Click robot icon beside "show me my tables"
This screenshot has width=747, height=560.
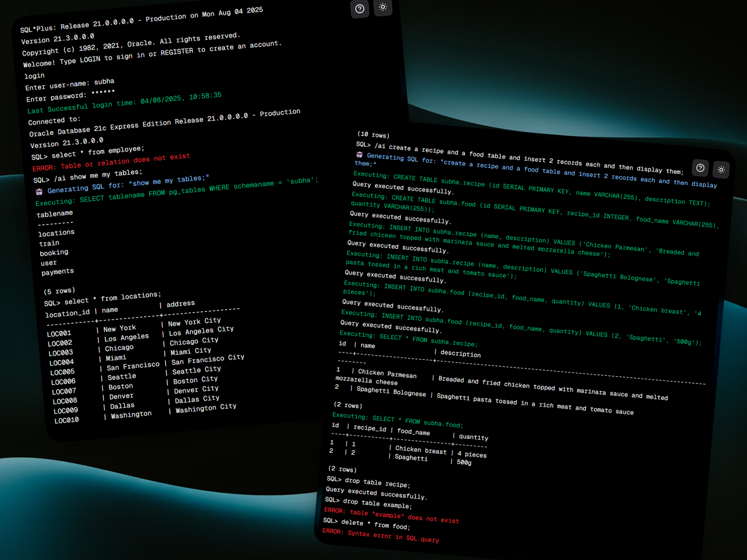tap(39, 192)
